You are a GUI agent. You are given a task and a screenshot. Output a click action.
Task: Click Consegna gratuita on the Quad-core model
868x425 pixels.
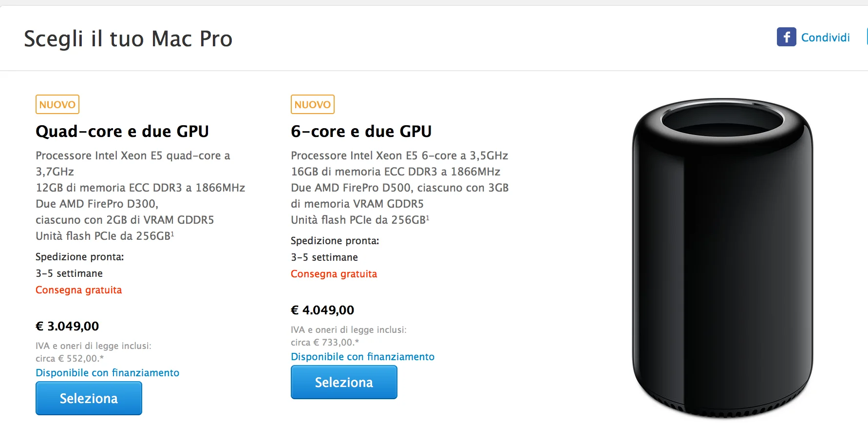78,290
